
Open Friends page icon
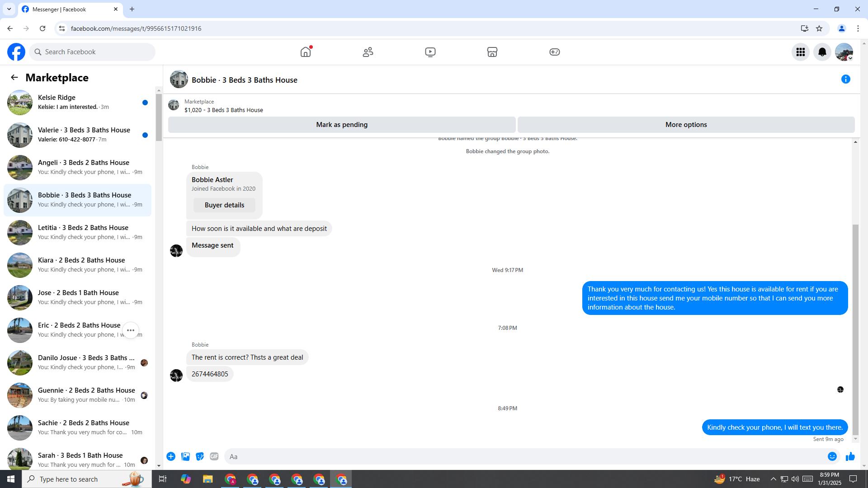pyautogui.click(x=368, y=52)
